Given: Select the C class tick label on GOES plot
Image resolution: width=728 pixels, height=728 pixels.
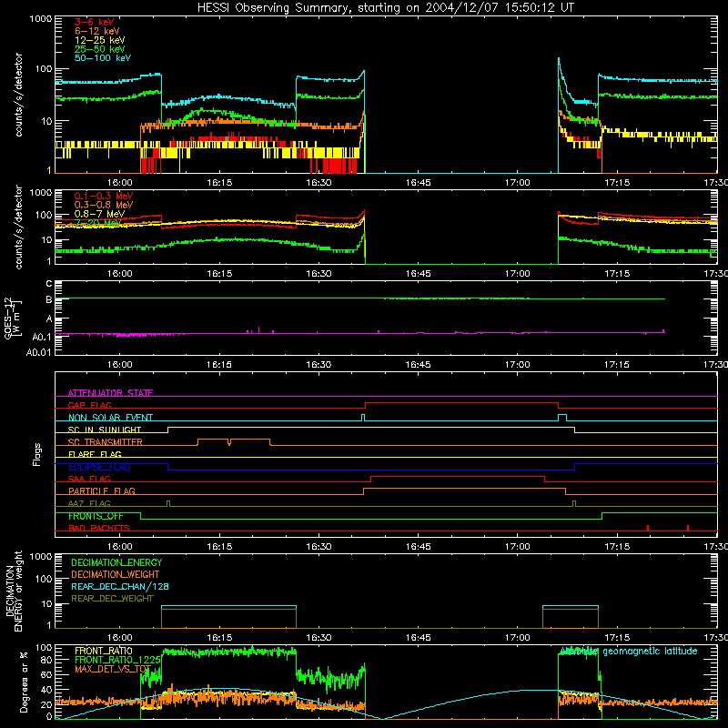Looking at the screenshot, I should pos(49,284).
